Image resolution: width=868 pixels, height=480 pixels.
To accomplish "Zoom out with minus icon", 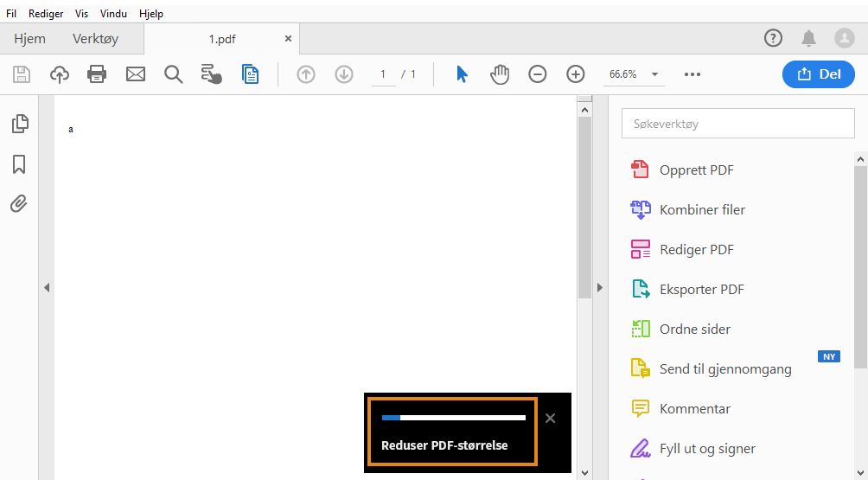I will click(x=538, y=74).
